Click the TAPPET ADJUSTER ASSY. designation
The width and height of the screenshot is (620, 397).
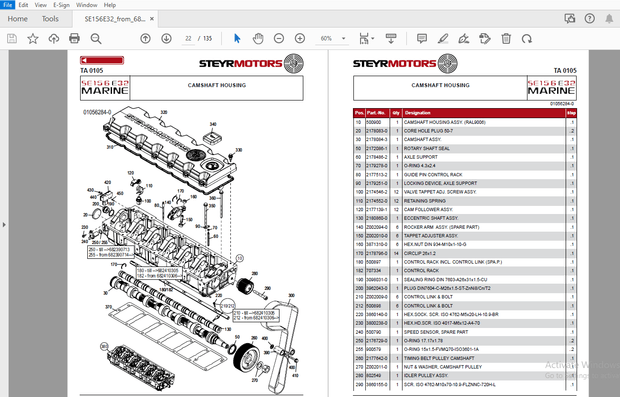click(431, 236)
